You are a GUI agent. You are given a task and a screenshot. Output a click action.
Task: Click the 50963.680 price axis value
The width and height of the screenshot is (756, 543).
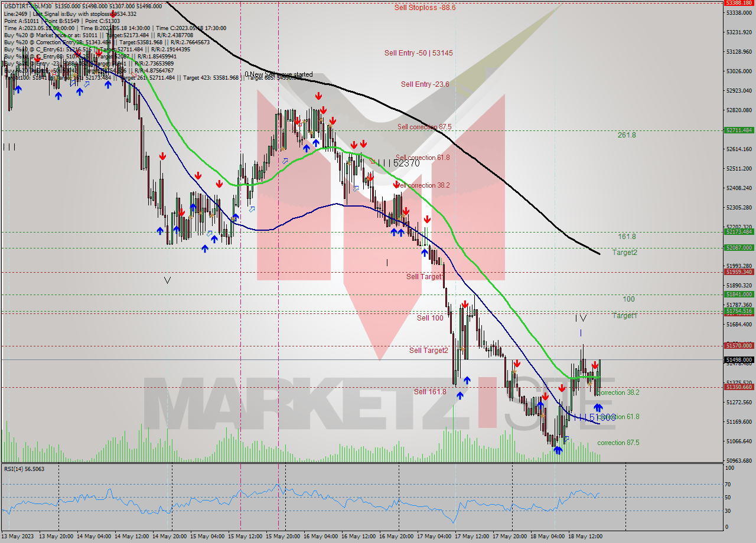pyautogui.click(x=739, y=461)
